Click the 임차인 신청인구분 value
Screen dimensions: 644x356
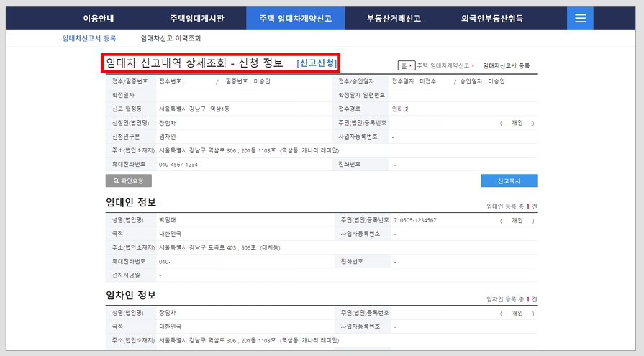point(167,137)
